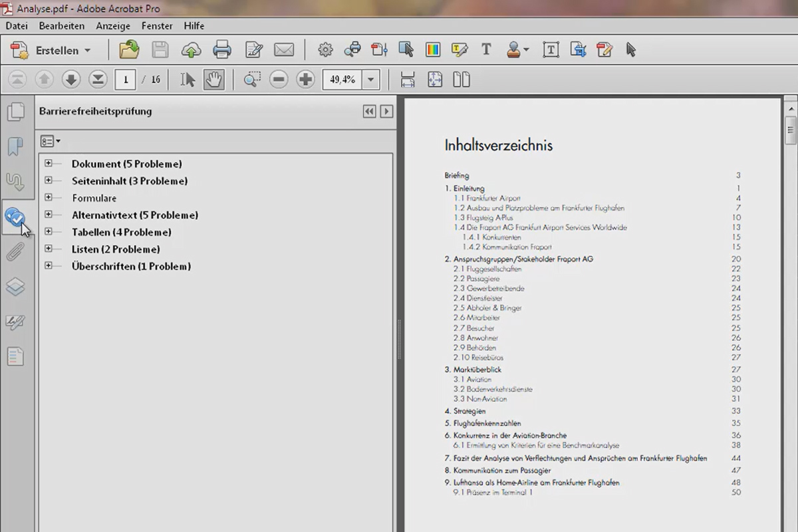Click the print preview magnifier icon

pos(352,50)
